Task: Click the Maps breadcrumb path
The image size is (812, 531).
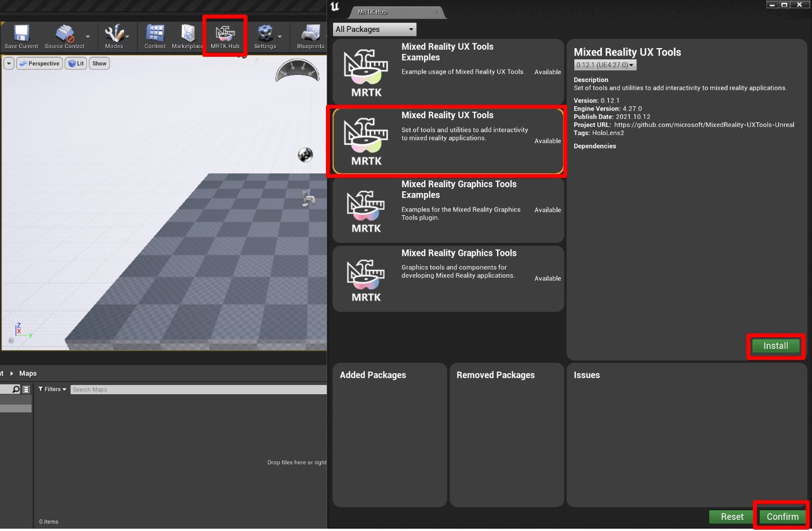Action: [x=28, y=373]
